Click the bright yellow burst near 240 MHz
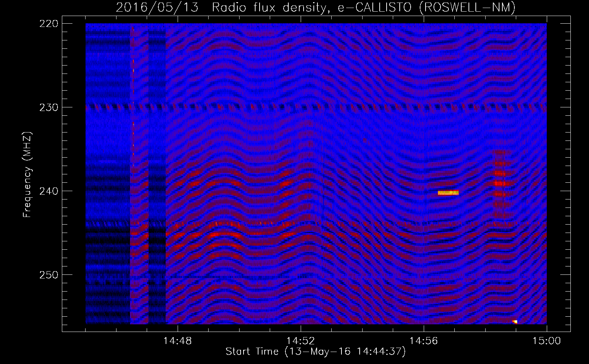The height and width of the screenshot is (364, 589). click(x=448, y=193)
